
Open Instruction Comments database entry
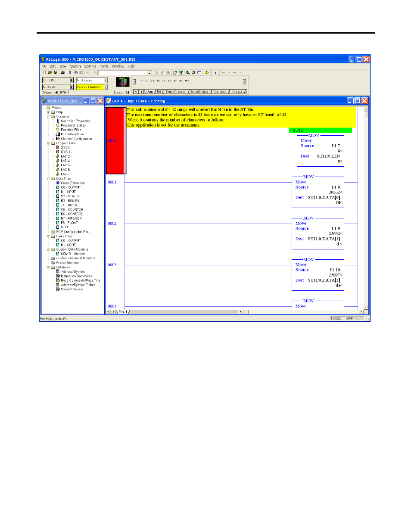coord(76,276)
